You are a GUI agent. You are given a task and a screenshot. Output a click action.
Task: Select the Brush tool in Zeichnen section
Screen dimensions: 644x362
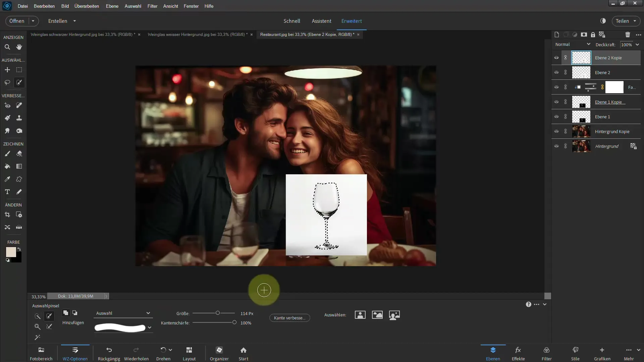click(7, 154)
